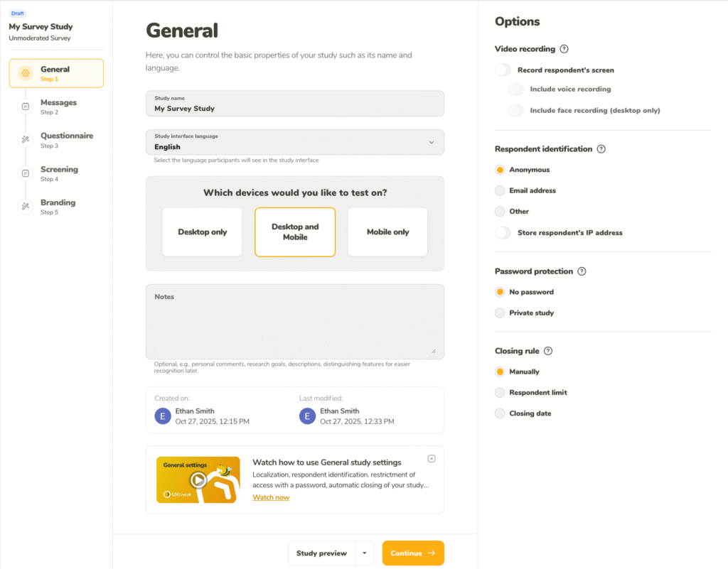Click the Closing rule help icon
The height and width of the screenshot is (569, 728).
pos(548,351)
